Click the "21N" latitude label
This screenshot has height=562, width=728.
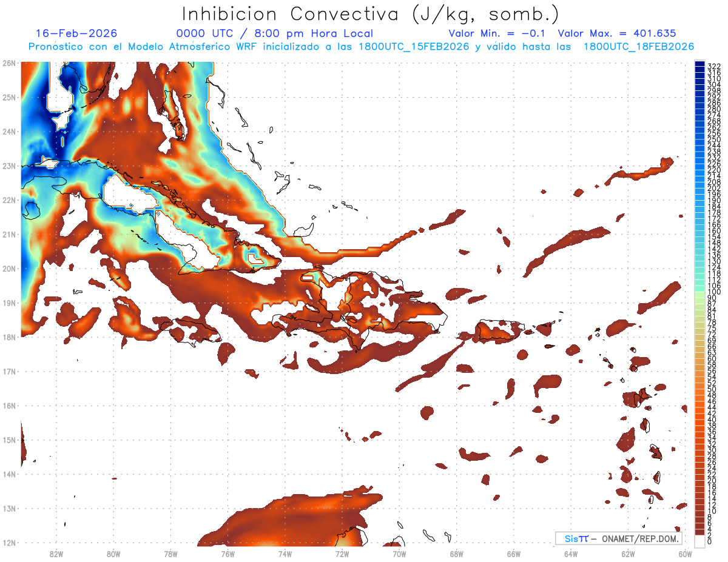click(8, 234)
